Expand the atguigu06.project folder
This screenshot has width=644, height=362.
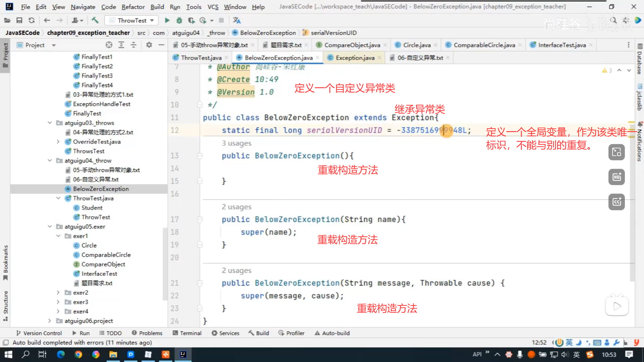pyautogui.click(x=50, y=321)
